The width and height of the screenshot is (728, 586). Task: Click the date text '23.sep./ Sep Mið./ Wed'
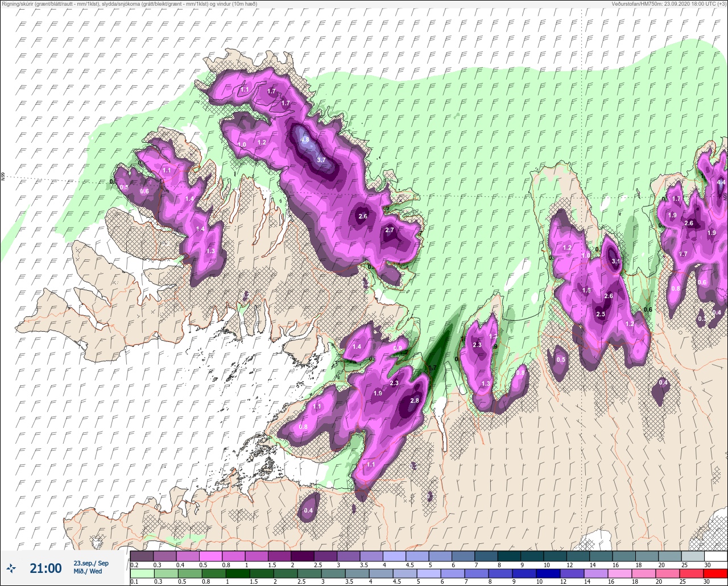click(x=90, y=568)
